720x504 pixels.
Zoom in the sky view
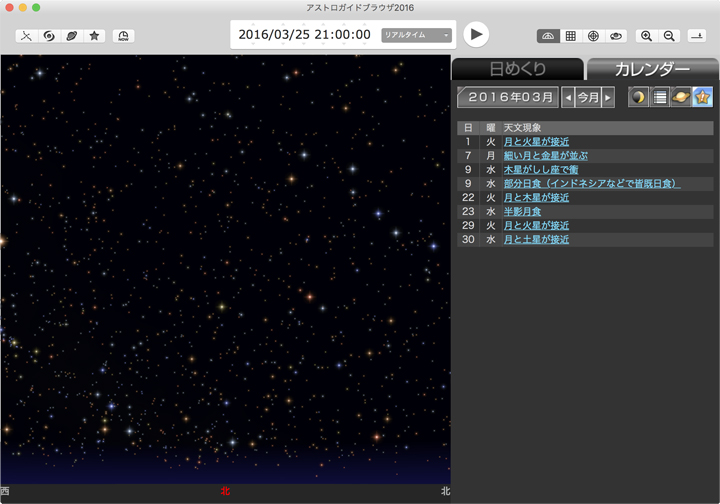(646, 36)
